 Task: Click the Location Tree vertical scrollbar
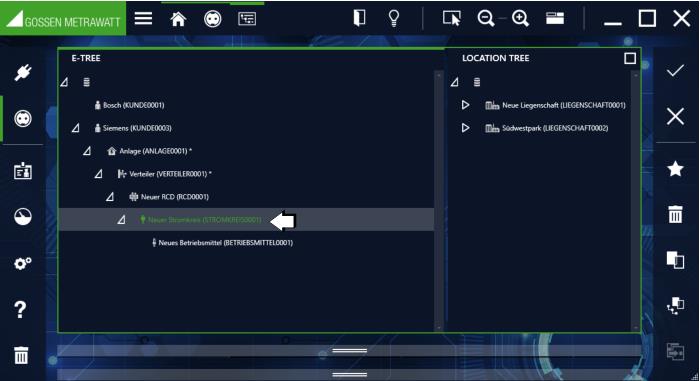coord(636,201)
